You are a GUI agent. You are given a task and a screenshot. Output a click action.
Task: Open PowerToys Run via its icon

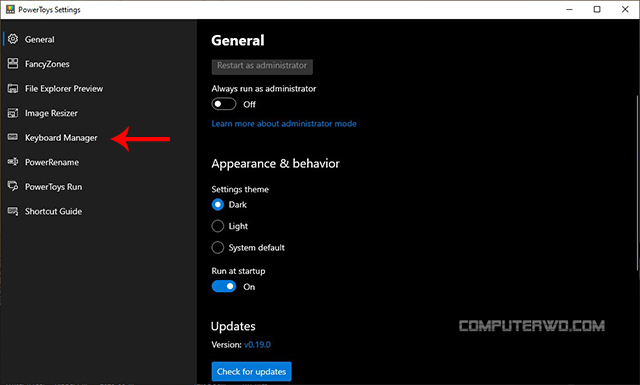13,186
